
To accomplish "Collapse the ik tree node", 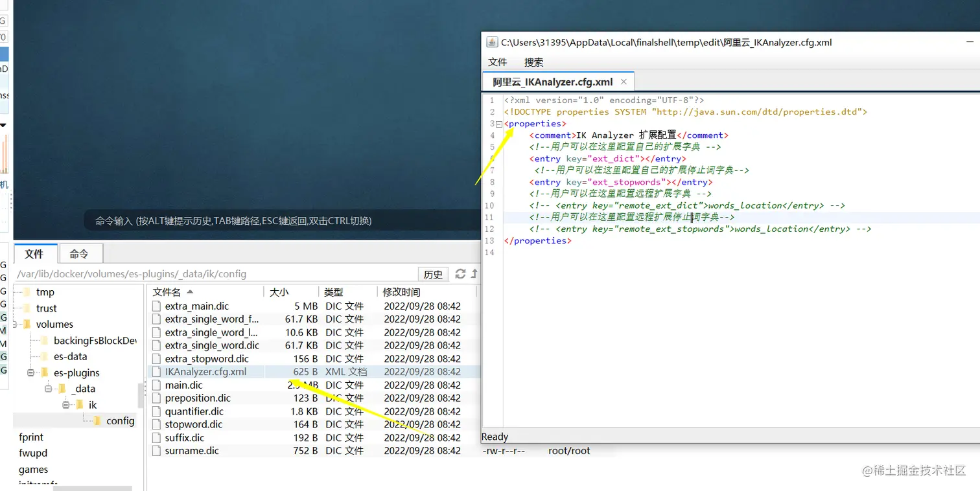I will tap(65, 405).
